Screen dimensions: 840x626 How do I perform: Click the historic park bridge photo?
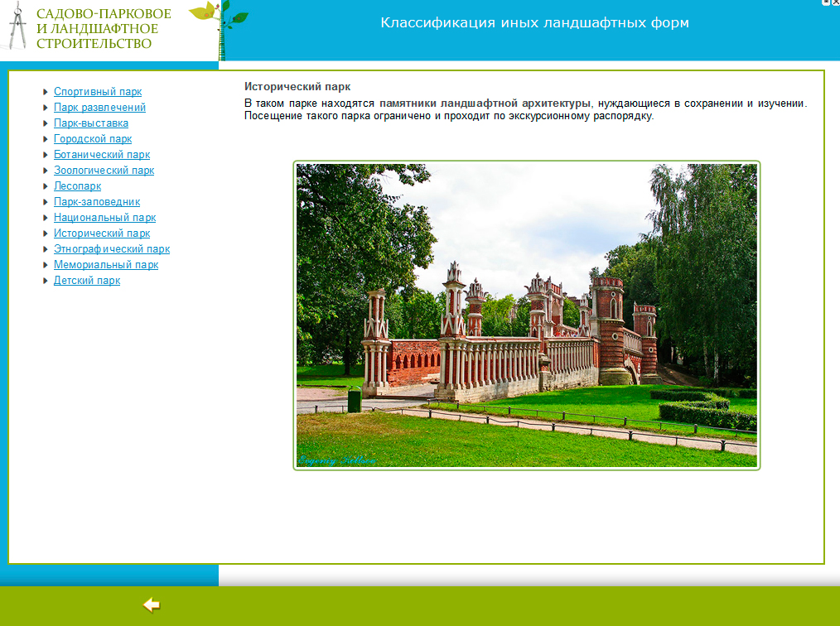click(527, 315)
